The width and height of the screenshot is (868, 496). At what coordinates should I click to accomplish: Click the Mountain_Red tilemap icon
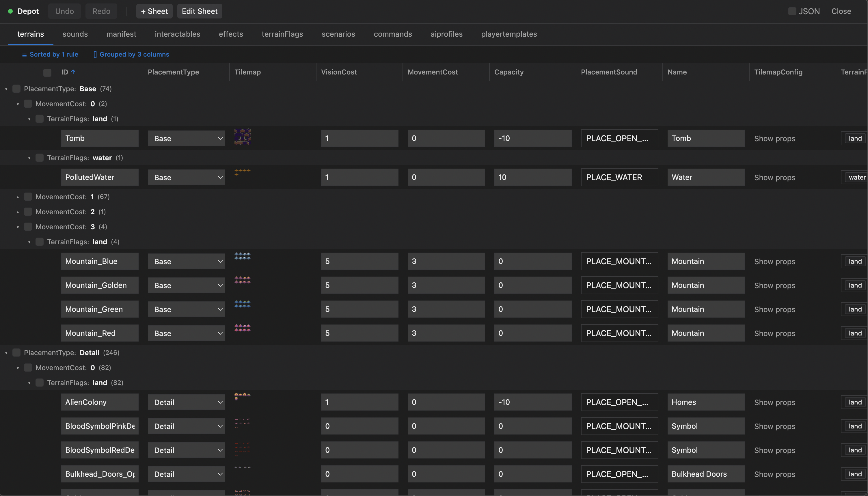coord(242,328)
